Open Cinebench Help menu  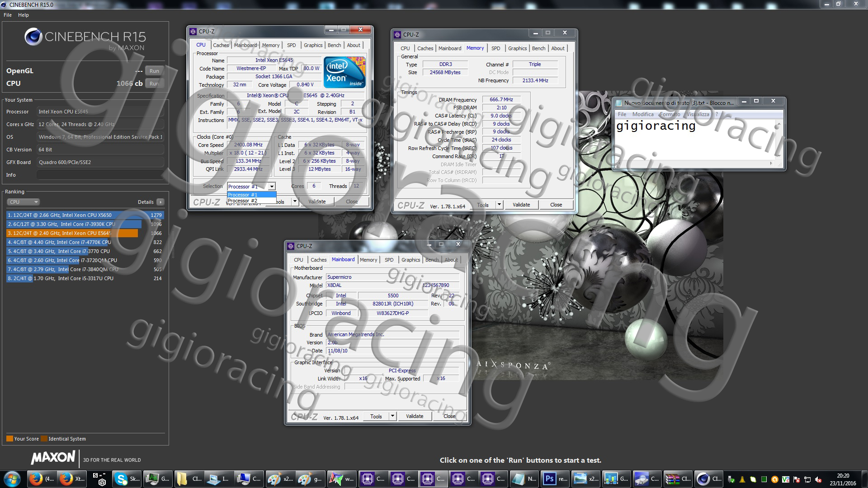[x=24, y=15]
